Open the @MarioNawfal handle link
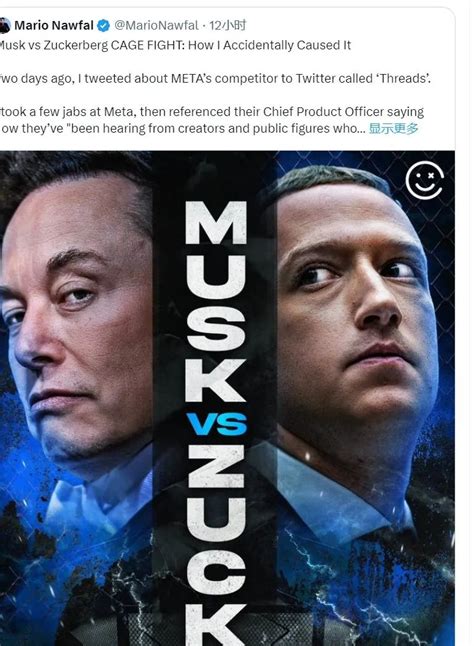Screen dimensions: 474x646 click(x=156, y=26)
